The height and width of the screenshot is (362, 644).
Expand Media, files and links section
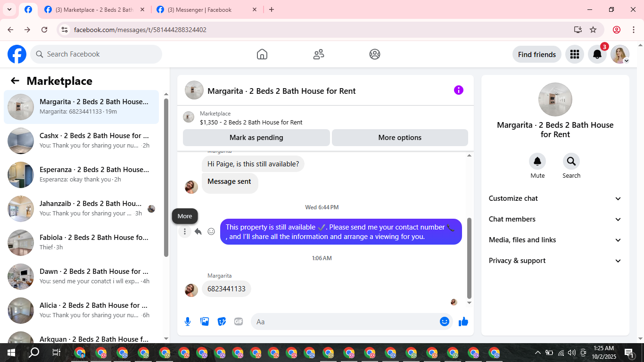[555, 240]
